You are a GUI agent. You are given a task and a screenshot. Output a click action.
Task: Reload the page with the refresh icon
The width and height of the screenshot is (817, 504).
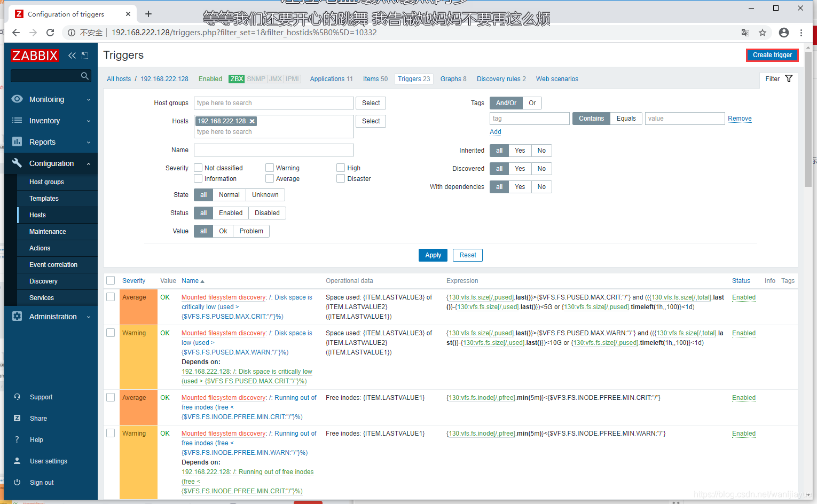[x=50, y=33]
